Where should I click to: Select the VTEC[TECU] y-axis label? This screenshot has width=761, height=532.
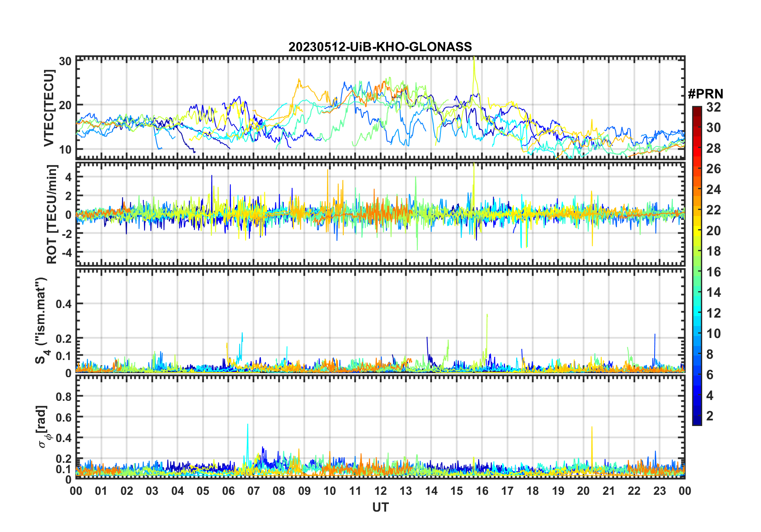(49, 108)
